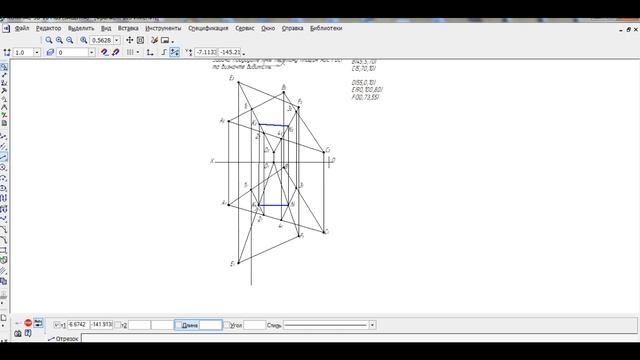Click the document icon left of Файл
Viewport: 640px width, 360px height.
[6, 29]
